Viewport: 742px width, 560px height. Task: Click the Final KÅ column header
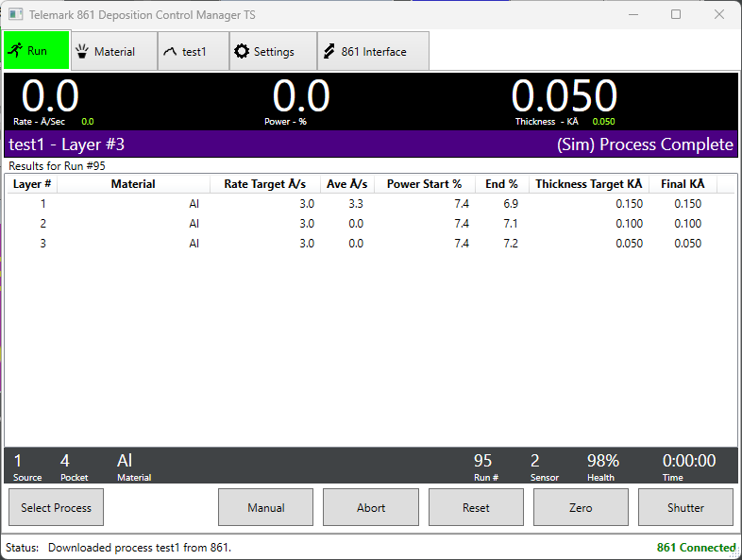[683, 184]
